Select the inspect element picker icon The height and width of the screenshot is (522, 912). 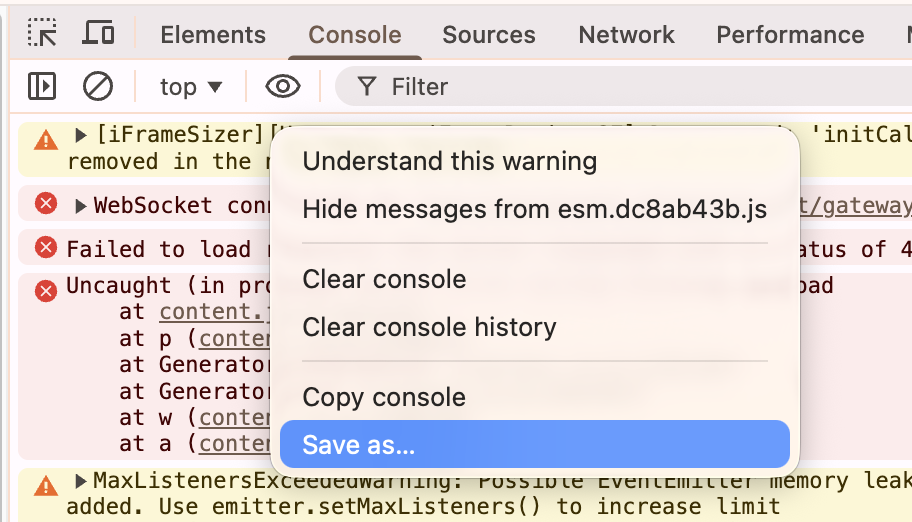[42, 33]
